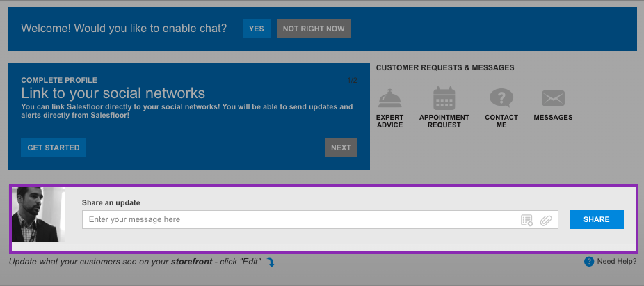Click the "Share an update" label

point(111,202)
